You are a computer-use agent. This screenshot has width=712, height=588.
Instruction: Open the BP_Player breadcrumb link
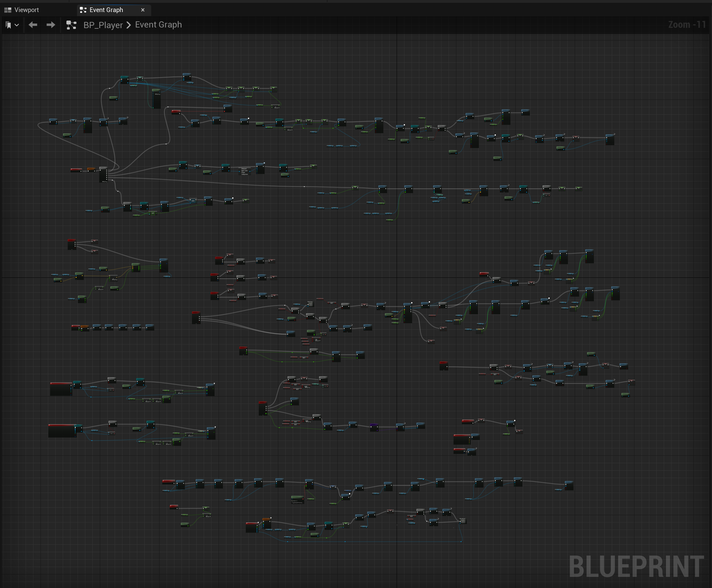103,25
